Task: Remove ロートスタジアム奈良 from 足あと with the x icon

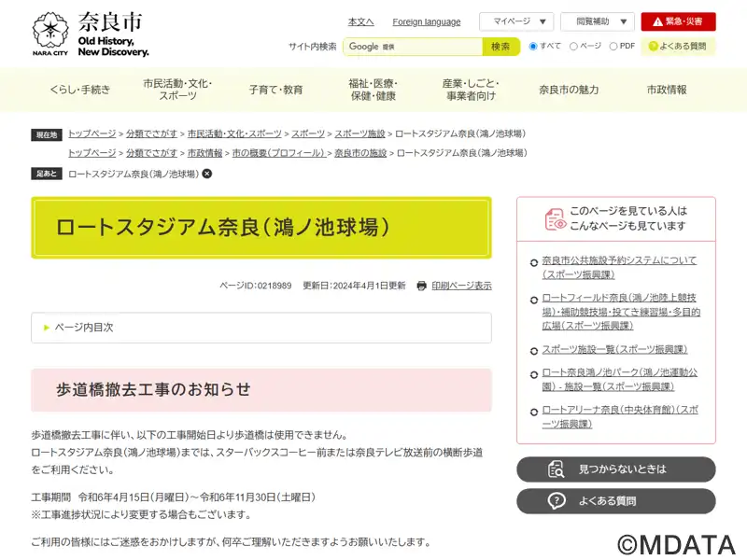Action: pos(206,174)
